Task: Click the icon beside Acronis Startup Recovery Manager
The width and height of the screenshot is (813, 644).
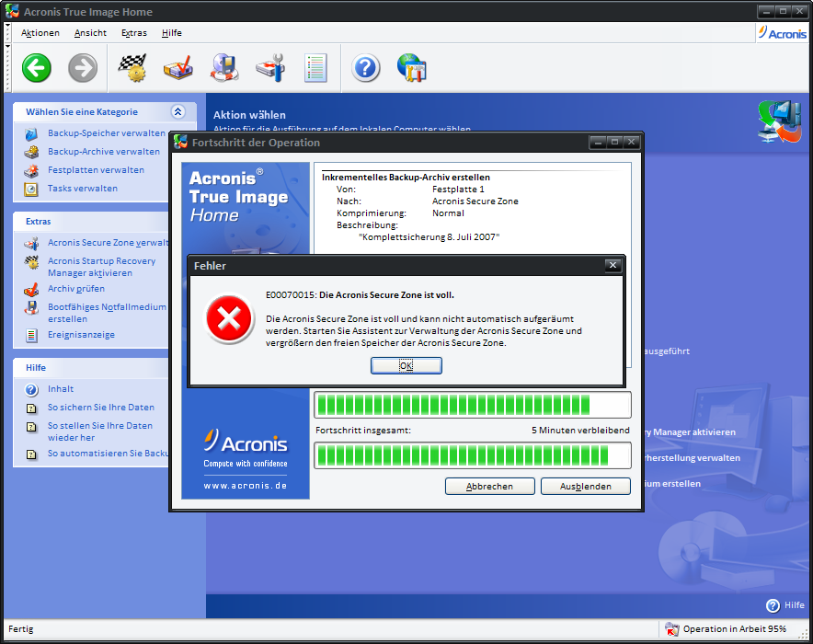Action: 31,262
